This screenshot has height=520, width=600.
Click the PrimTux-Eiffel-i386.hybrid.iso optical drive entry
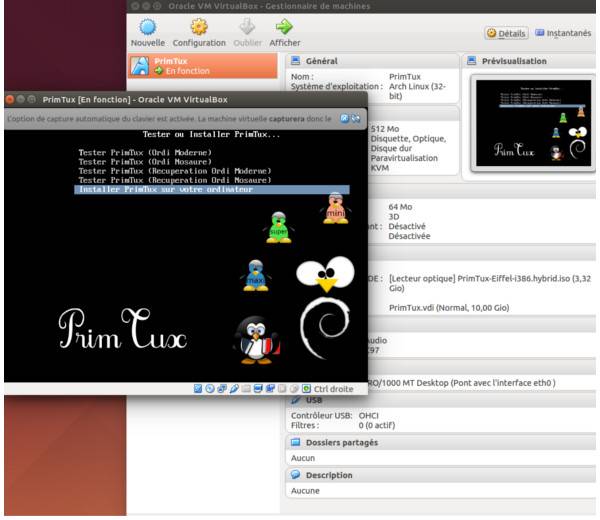tap(490, 283)
